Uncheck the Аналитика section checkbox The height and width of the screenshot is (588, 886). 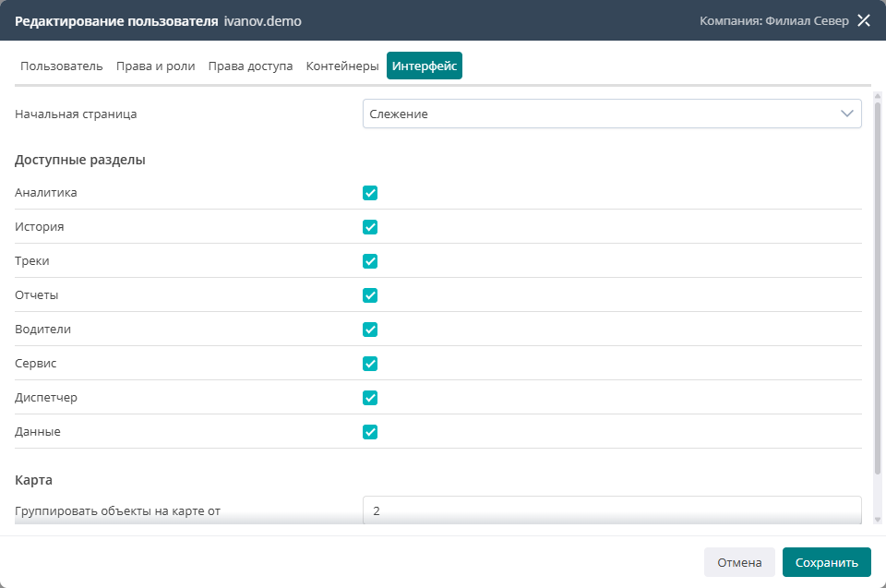(x=370, y=193)
